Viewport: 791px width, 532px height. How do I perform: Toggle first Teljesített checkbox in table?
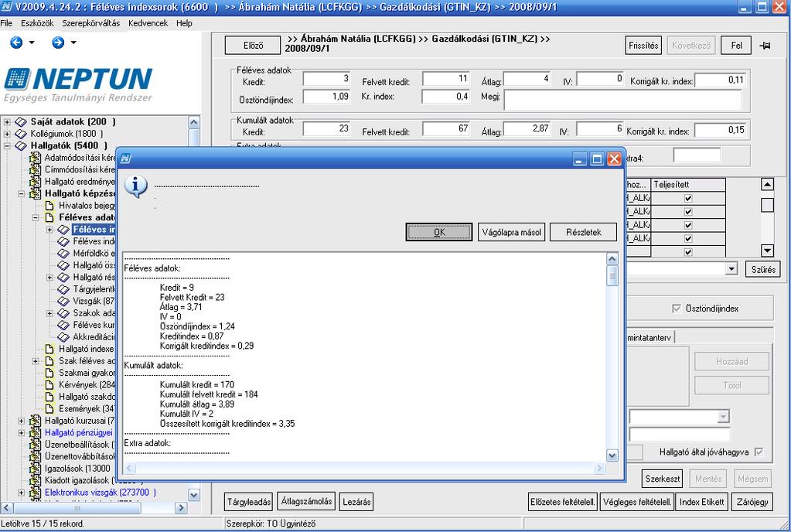[x=688, y=199]
